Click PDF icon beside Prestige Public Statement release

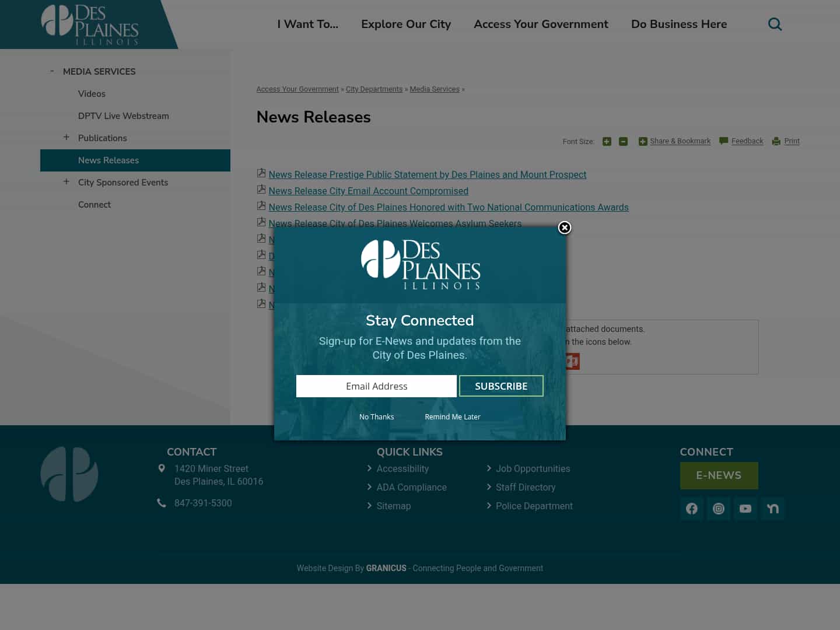point(261,173)
